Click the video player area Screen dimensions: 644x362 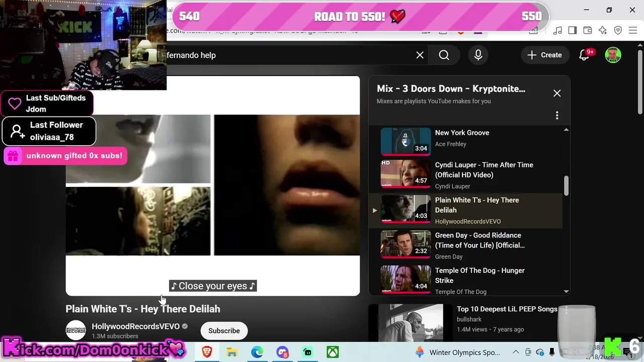pos(213,186)
